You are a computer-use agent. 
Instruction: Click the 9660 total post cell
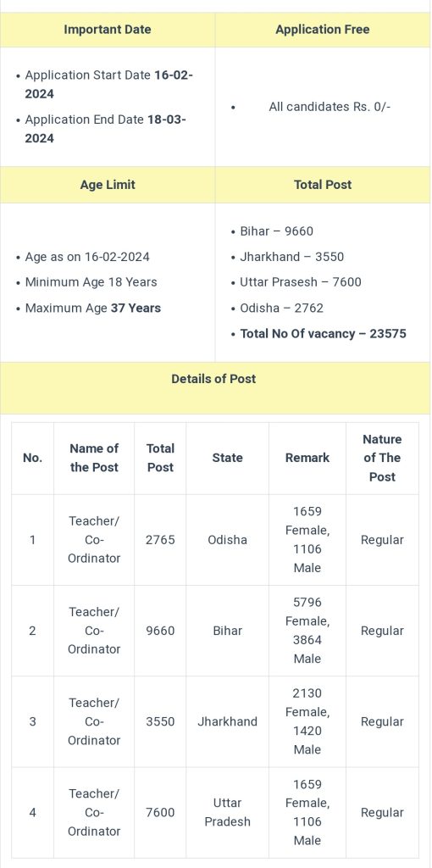tap(160, 631)
